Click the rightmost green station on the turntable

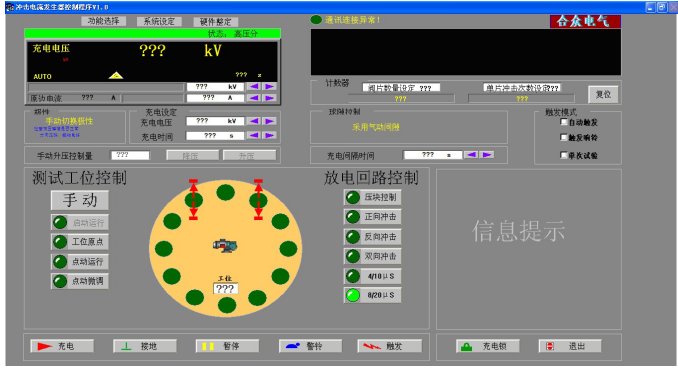tap(288, 249)
